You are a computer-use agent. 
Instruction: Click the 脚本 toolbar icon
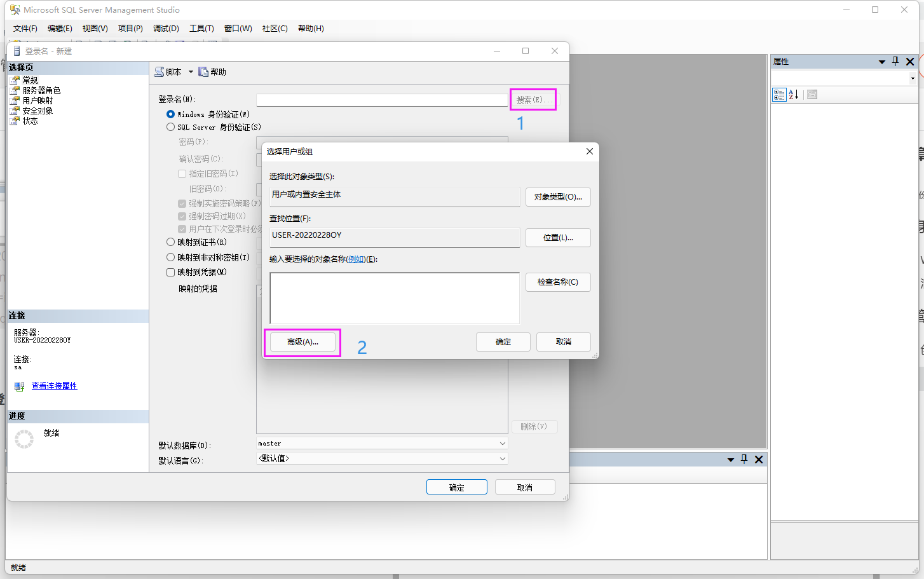[159, 72]
